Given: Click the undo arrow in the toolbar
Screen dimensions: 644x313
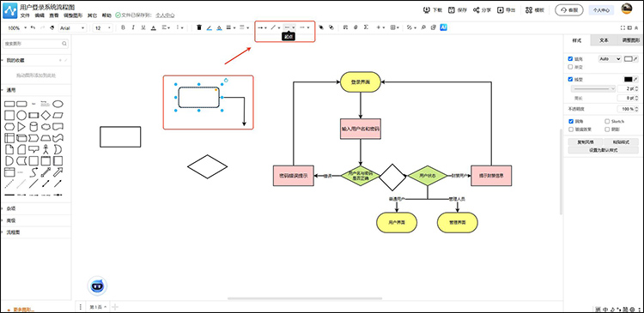Looking at the screenshot, I should [x=33, y=27].
